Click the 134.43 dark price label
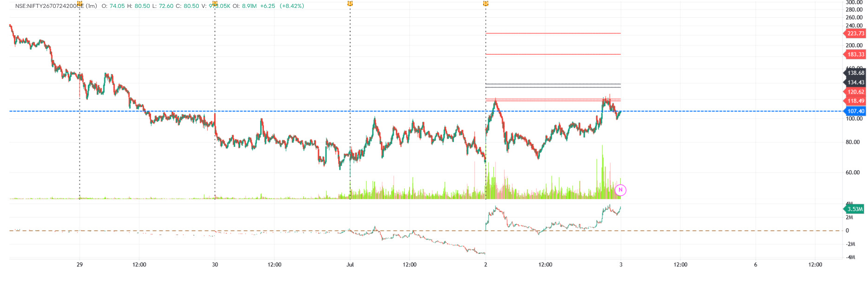 click(x=855, y=82)
